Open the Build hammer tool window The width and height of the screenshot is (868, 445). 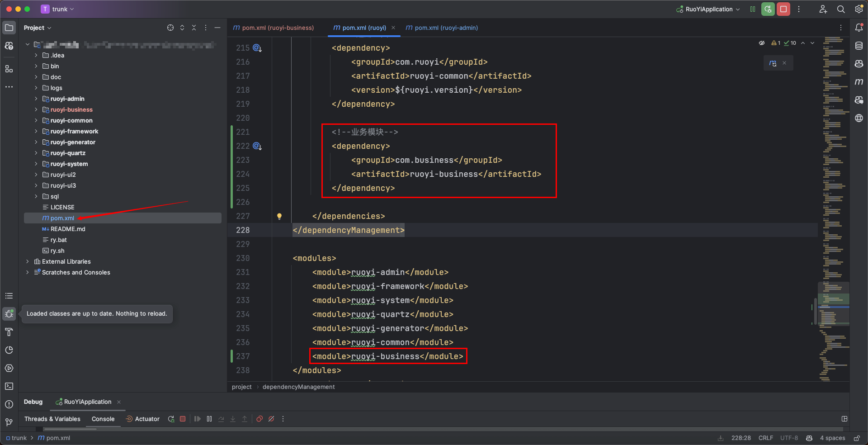(9, 332)
